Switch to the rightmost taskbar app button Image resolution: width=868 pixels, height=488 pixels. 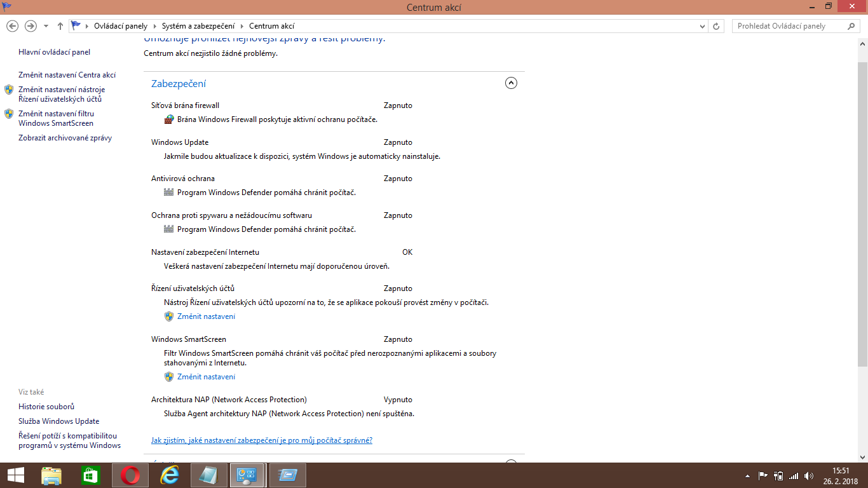point(288,475)
